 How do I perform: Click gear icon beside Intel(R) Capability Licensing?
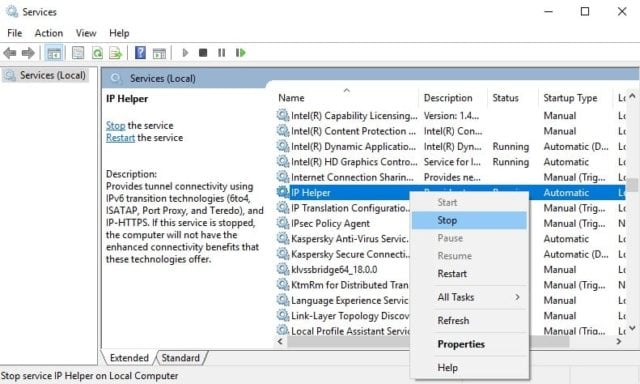(x=282, y=115)
